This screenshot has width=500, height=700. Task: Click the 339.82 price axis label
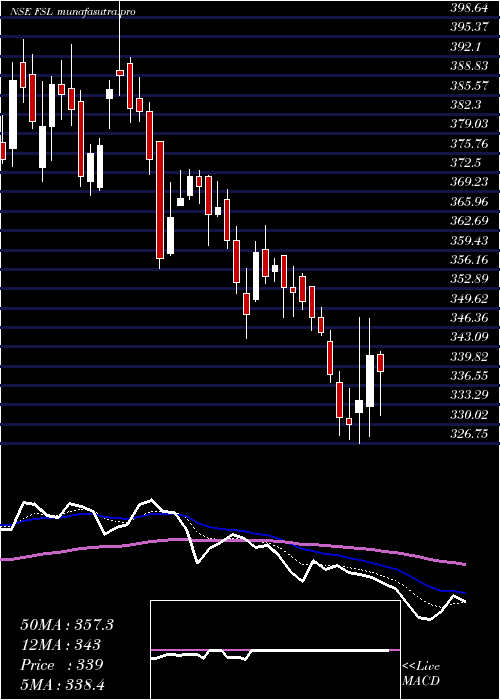(x=469, y=357)
